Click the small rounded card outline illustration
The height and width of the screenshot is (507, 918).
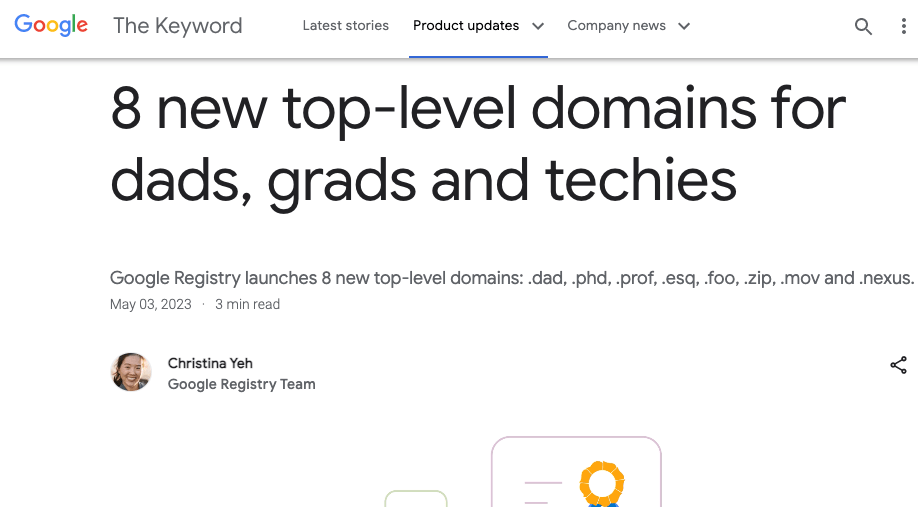coord(416,498)
